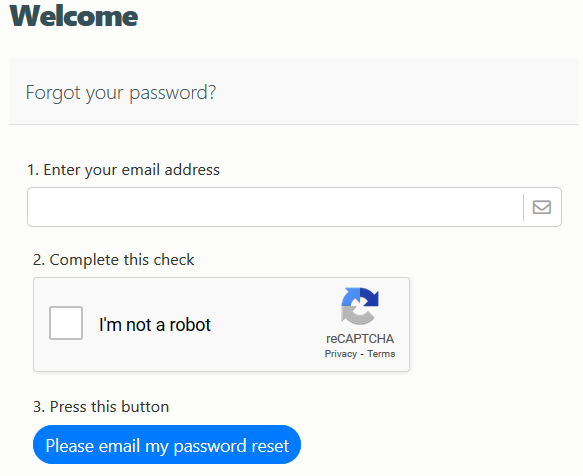Focus the email address input field
The image size is (583, 476).
275,207
